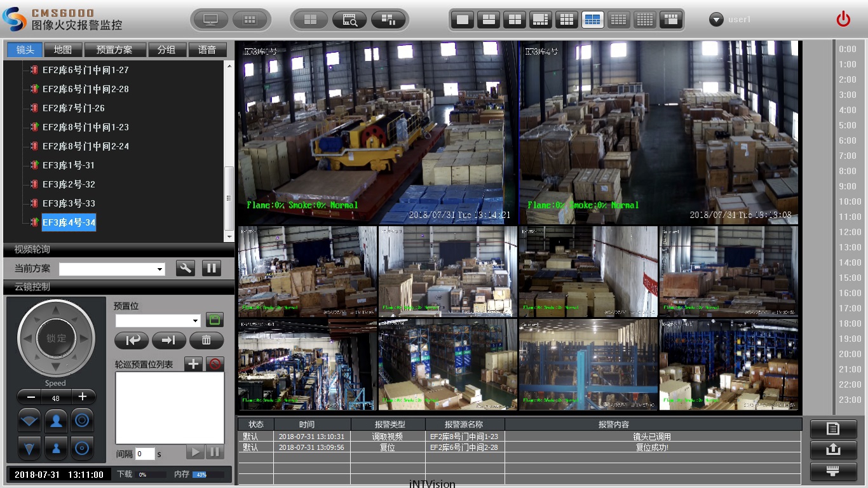Tilt camera up with PTZ arrow
The image size is (868, 488).
pyautogui.click(x=56, y=309)
